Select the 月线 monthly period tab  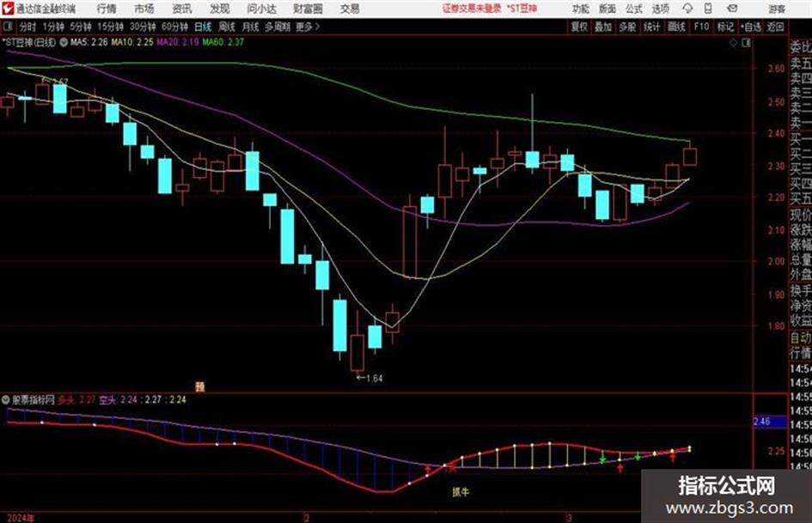[x=250, y=27]
